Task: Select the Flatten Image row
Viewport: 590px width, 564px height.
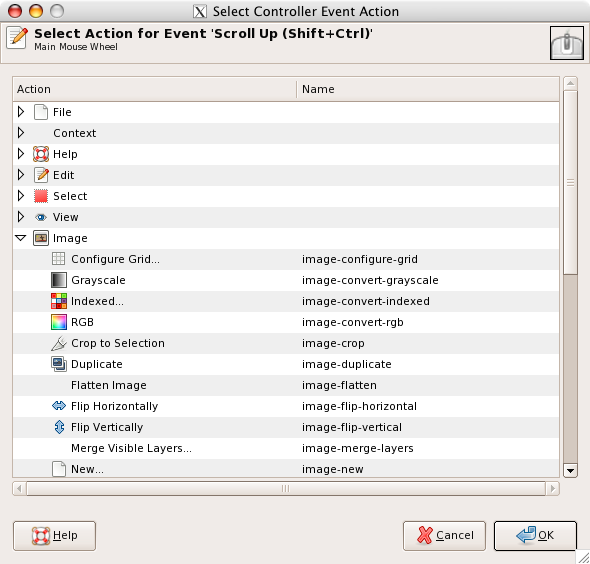Action: point(286,385)
